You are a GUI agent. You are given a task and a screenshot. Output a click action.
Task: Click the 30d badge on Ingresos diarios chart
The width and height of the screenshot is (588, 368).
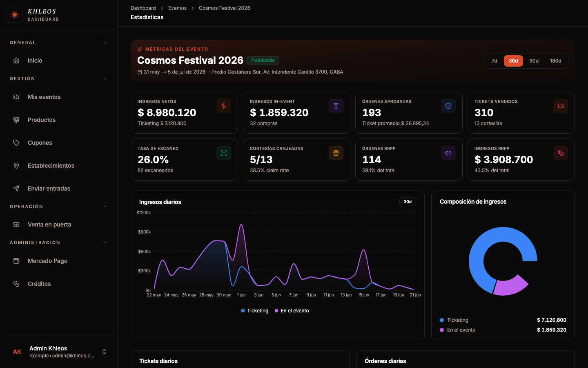pos(408,202)
